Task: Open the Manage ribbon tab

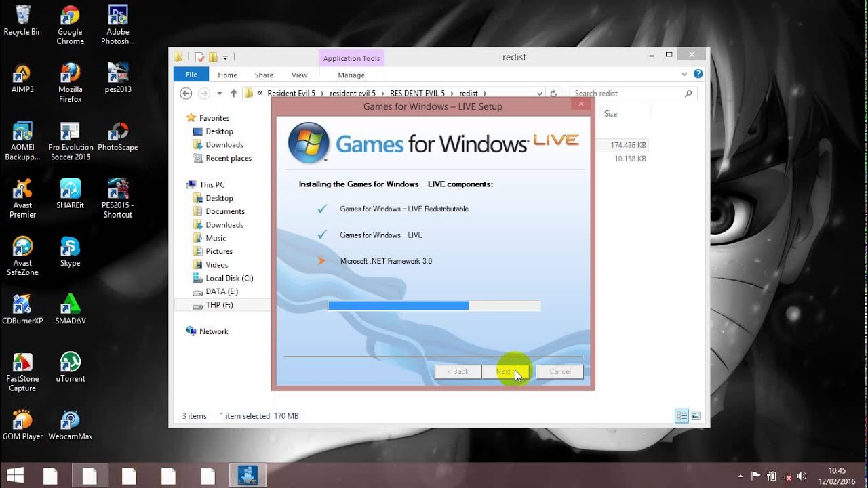Action: [x=351, y=75]
